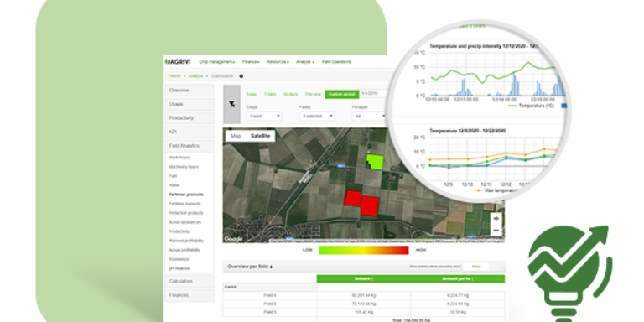644x322 pixels.
Task: Select Productivity under Field Analytics list
Action: pos(179,231)
